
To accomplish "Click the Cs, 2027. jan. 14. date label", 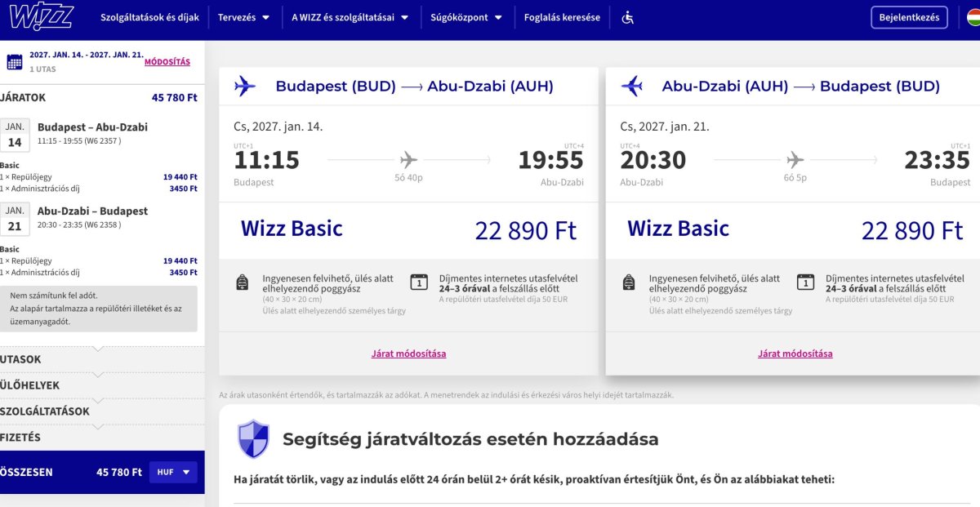I will pyautogui.click(x=278, y=127).
